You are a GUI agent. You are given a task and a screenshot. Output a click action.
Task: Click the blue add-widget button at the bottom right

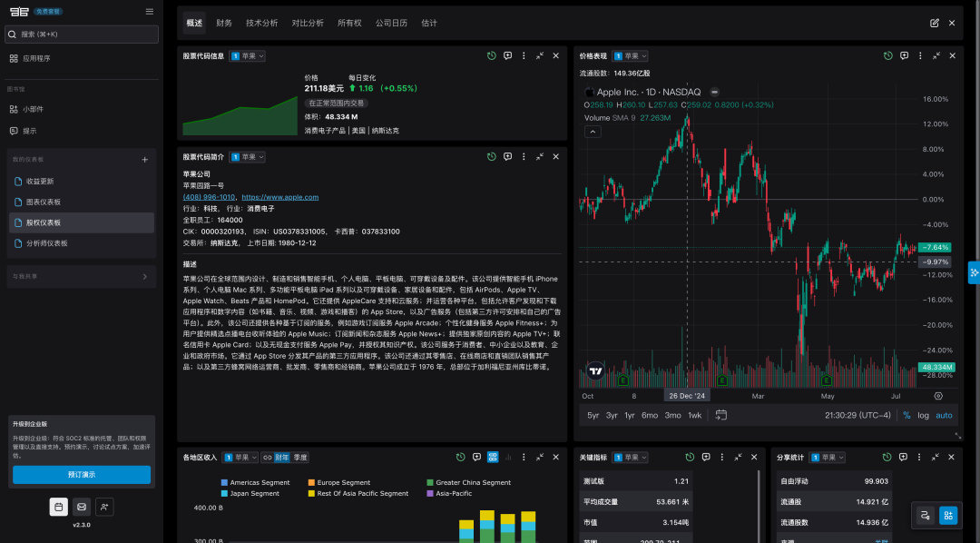(948, 516)
